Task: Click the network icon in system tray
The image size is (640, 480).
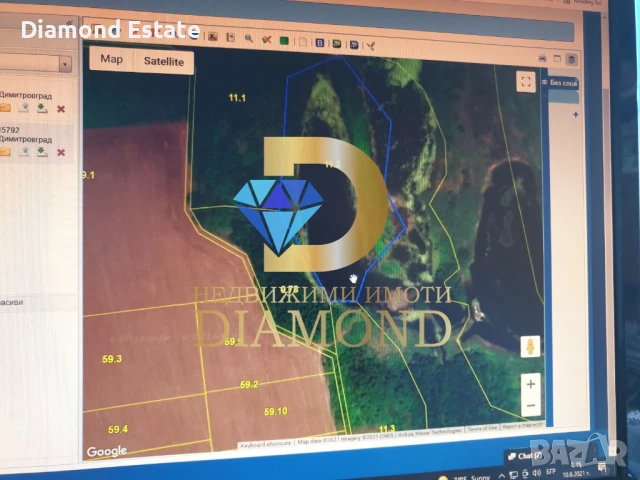Action: click(513, 475)
